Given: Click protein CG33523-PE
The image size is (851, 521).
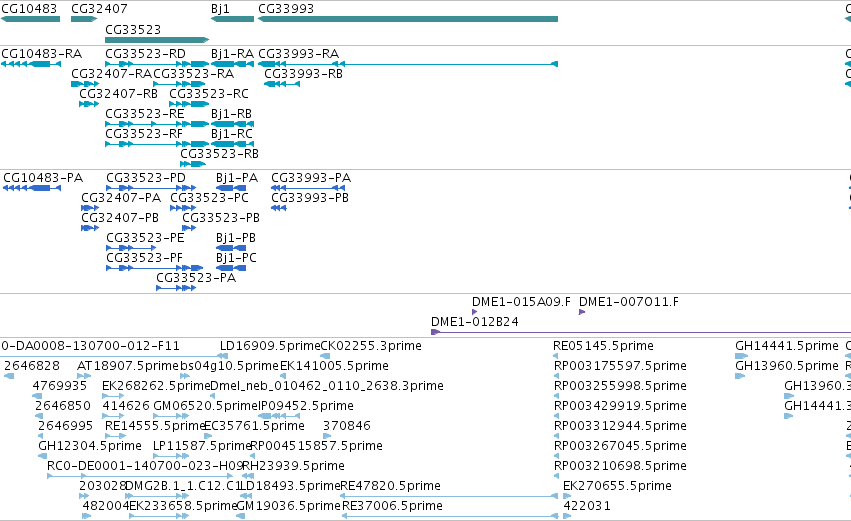Looking at the screenshot, I should click(145, 238).
